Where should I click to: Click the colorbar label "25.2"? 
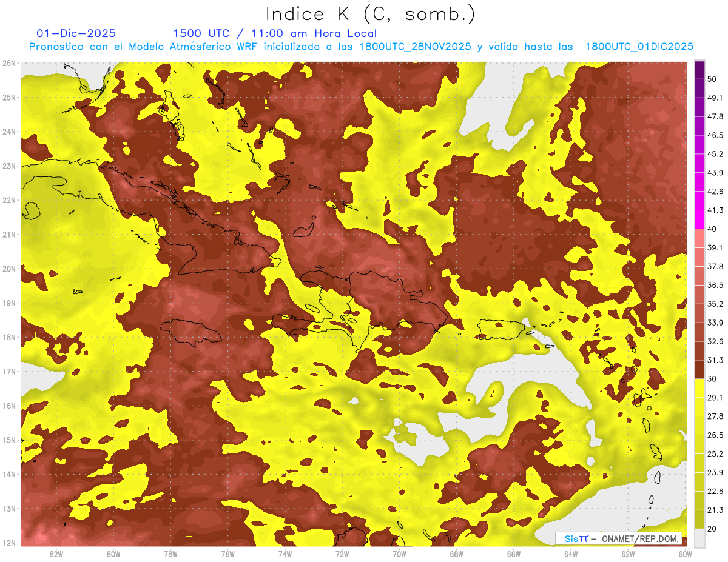point(715,453)
